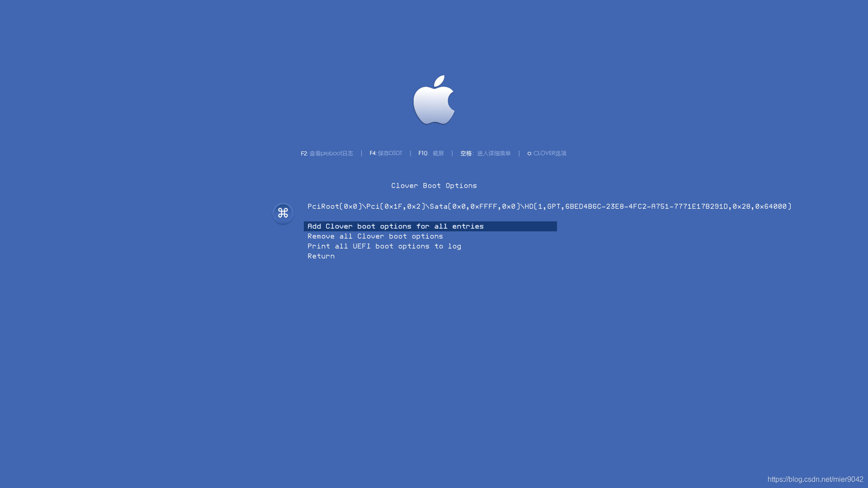Select Print all UEFI boot options to log
Screen dimensions: 868x488
[x=384, y=246]
